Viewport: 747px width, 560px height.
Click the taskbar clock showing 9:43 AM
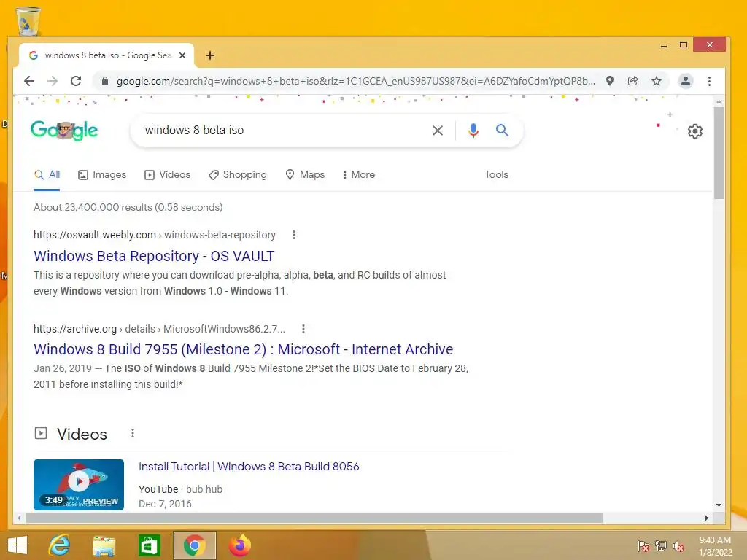715,546
